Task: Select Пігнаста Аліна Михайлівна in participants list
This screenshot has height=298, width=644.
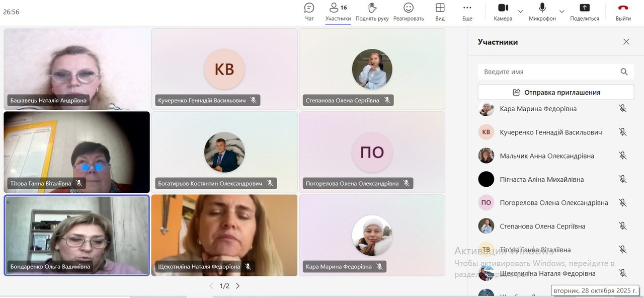Action: click(541, 179)
